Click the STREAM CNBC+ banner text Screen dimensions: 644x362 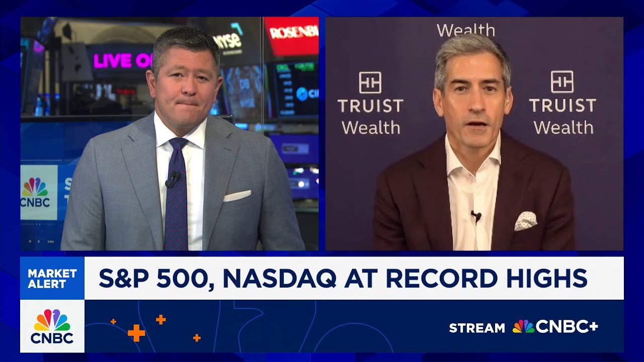(x=523, y=327)
